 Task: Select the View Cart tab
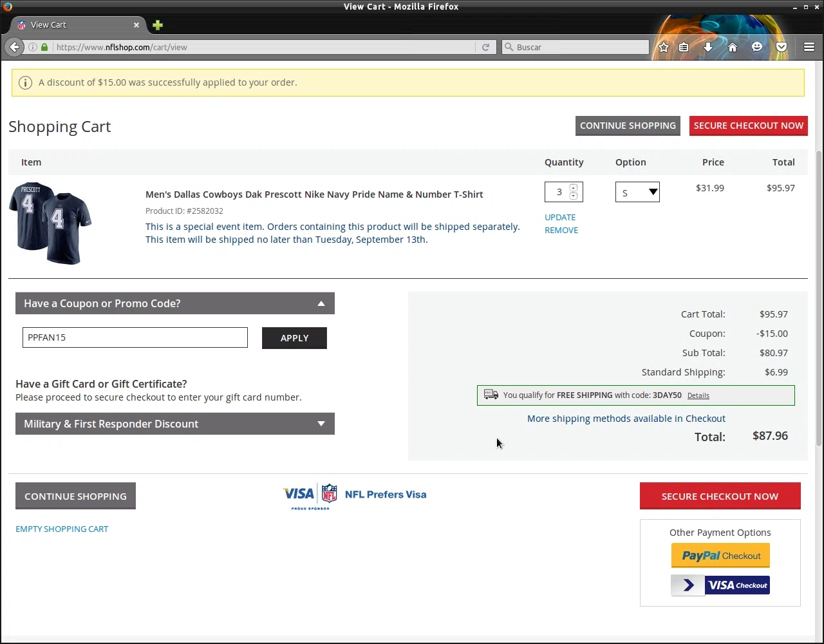tap(79, 25)
